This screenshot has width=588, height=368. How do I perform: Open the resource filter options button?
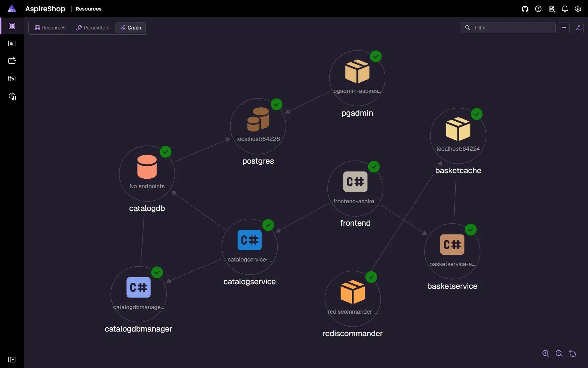pos(564,28)
